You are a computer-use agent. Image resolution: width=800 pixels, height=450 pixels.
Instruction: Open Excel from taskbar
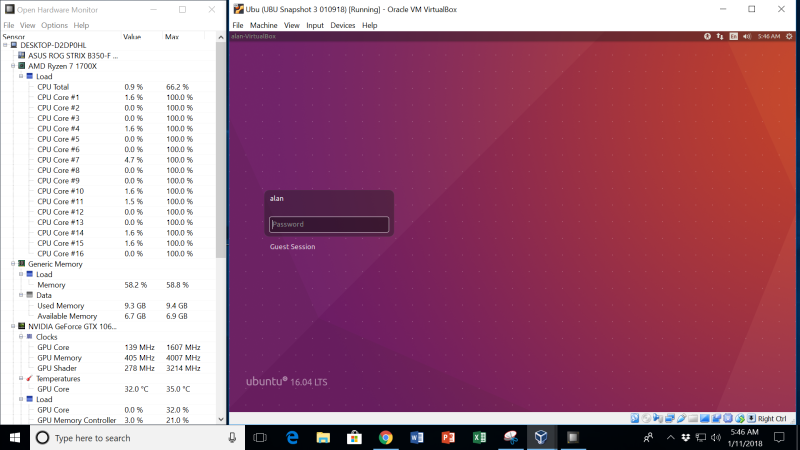click(x=479, y=438)
